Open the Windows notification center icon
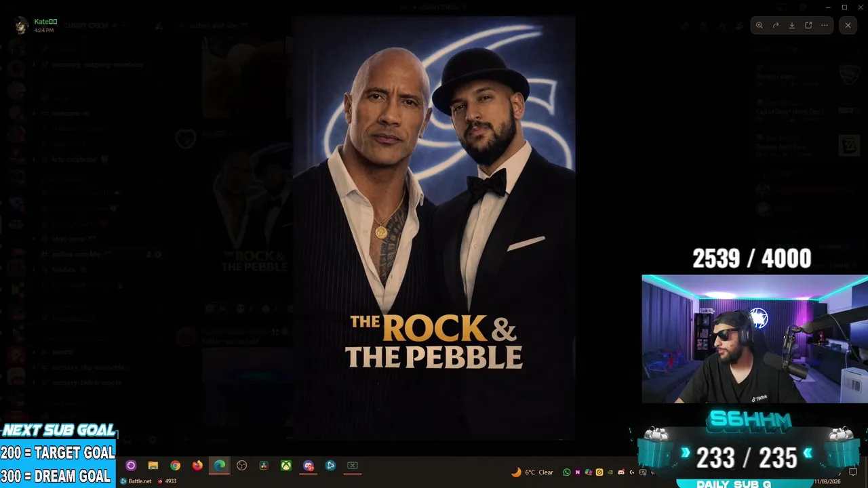The image size is (868, 488). pos(853,472)
